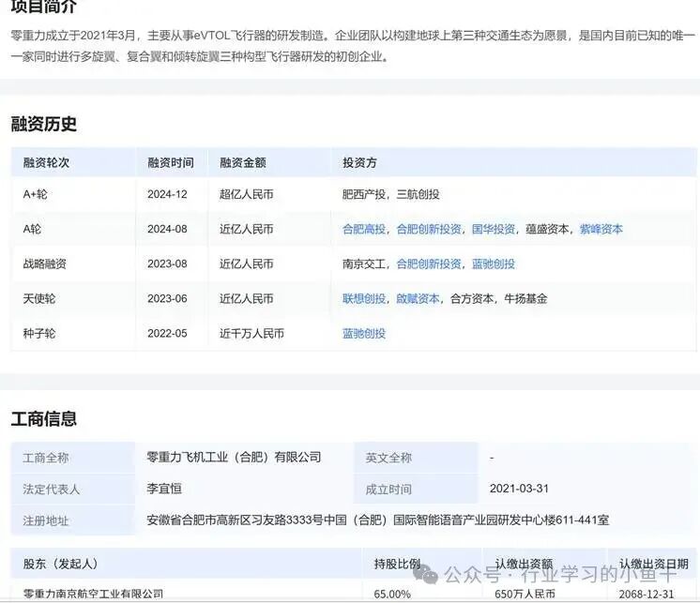This screenshot has height=603, width=700.
Task: Select the 65.00% shareholding value
Action: coord(392,594)
